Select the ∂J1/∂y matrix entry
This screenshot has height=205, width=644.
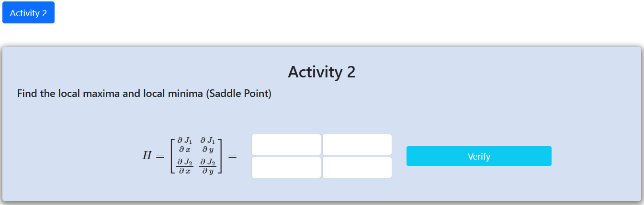click(x=208, y=145)
